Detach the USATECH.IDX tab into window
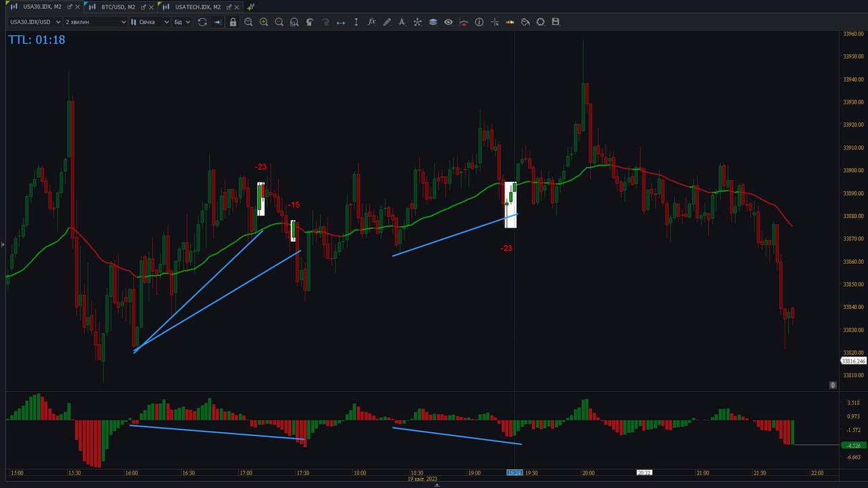This screenshot has height=488, width=868. point(229,7)
